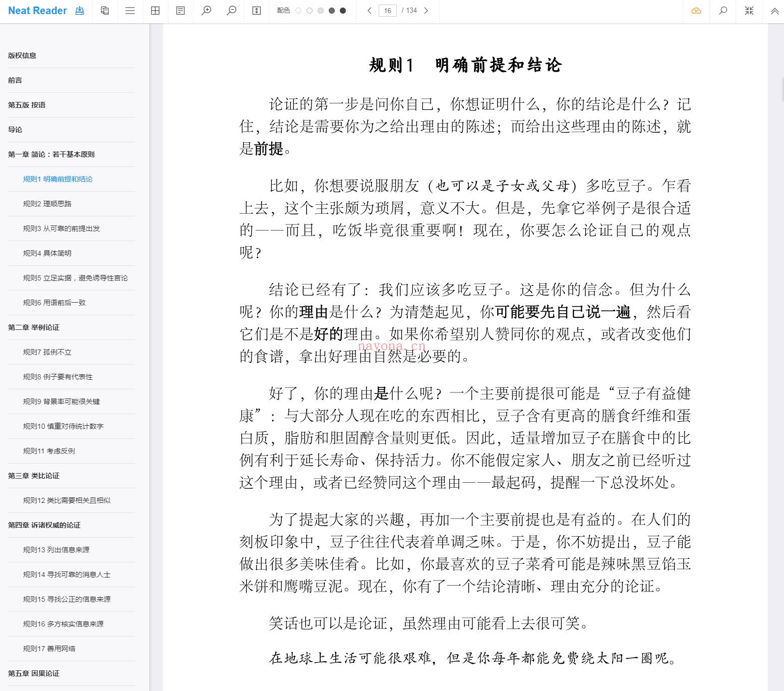Go to the previous page arrow
784x691 pixels.
coord(370,11)
